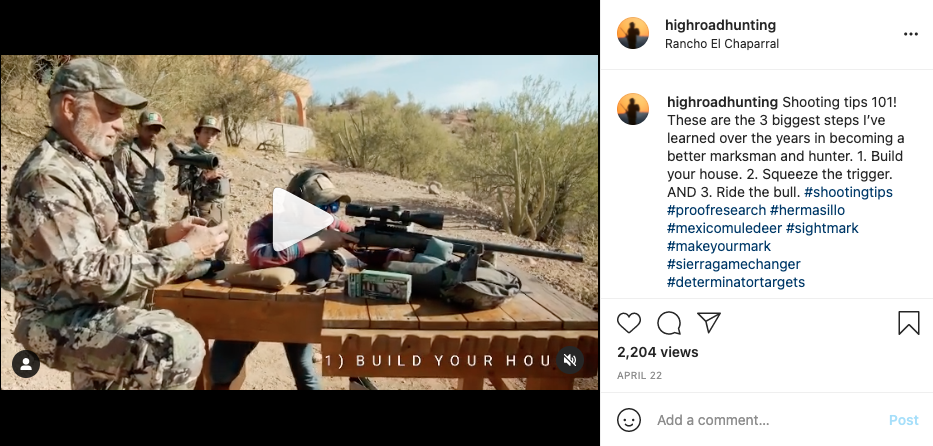Open Rancho El Chaparral location page
933x446 pixels.
(x=722, y=44)
